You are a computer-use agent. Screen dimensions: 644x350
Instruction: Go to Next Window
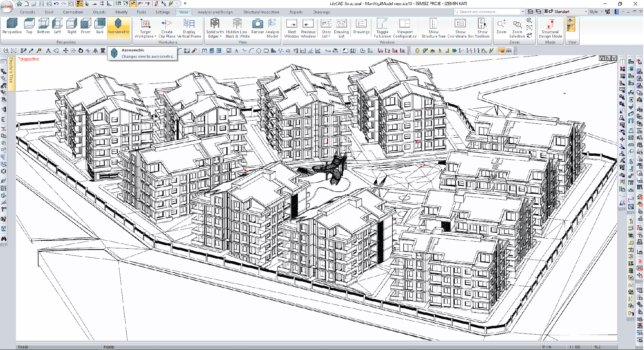point(292,28)
